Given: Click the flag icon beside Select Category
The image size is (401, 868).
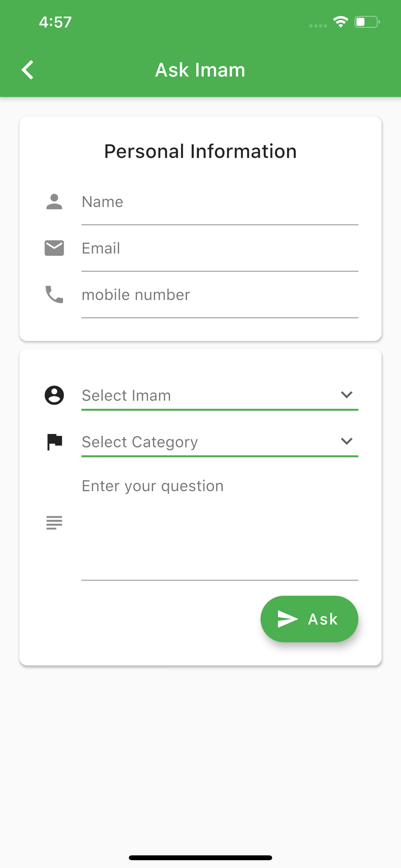Looking at the screenshot, I should (54, 442).
